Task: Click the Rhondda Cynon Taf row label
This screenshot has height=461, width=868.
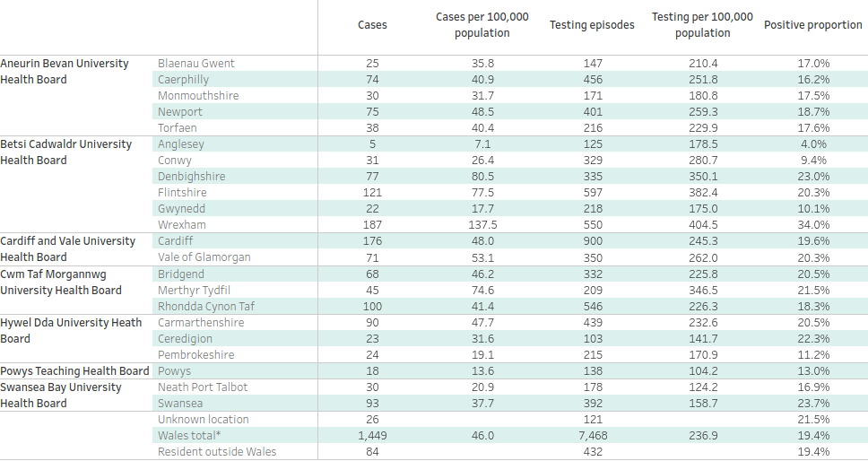Action: point(206,307)
